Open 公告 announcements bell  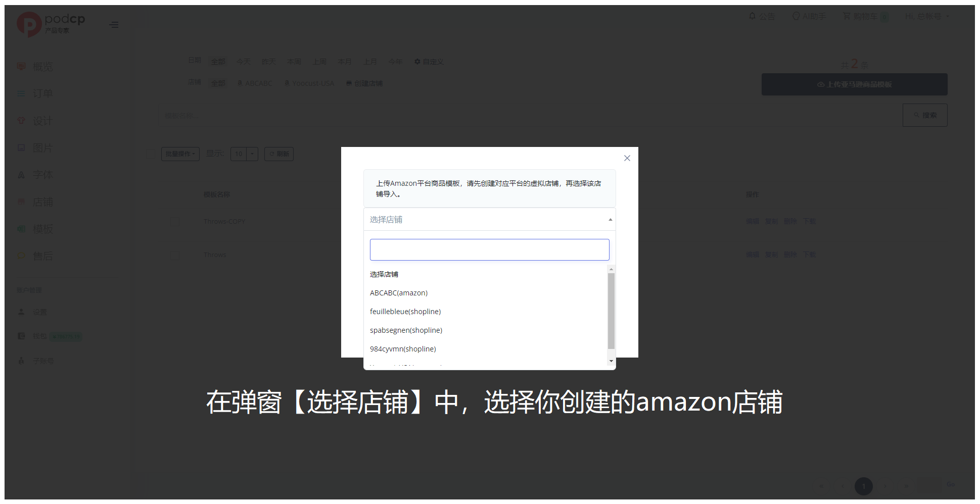pyautogui.click(x=762, y=17)
